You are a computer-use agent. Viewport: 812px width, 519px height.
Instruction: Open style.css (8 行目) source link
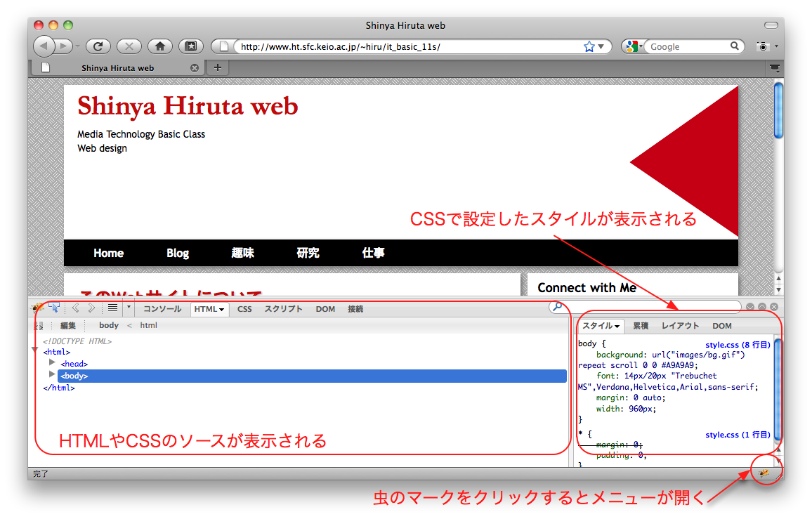[738, 345]
